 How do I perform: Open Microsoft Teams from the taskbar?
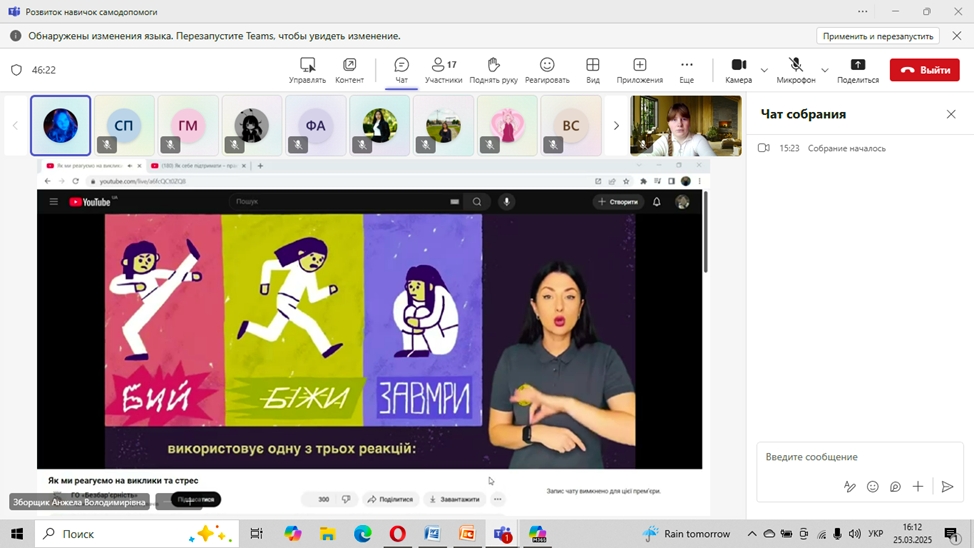point(502,534)
